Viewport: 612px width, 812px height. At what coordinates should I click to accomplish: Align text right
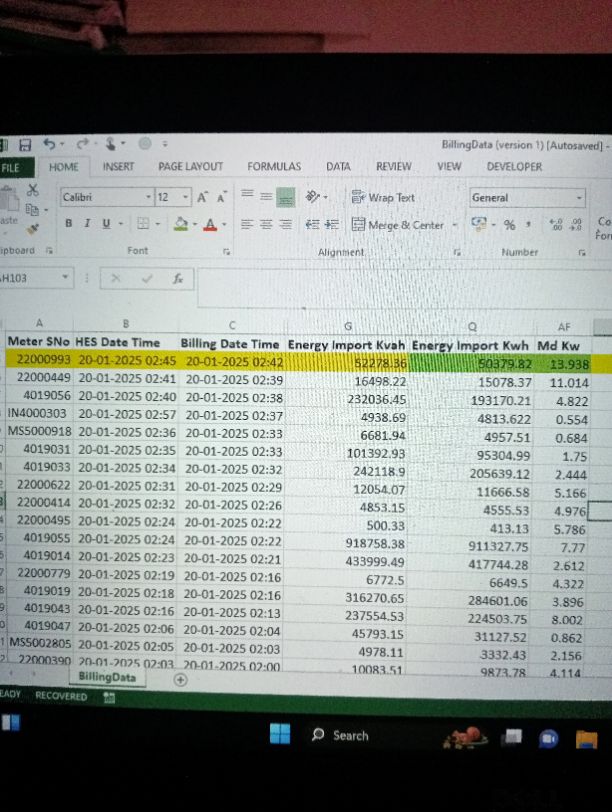(285, 224)
